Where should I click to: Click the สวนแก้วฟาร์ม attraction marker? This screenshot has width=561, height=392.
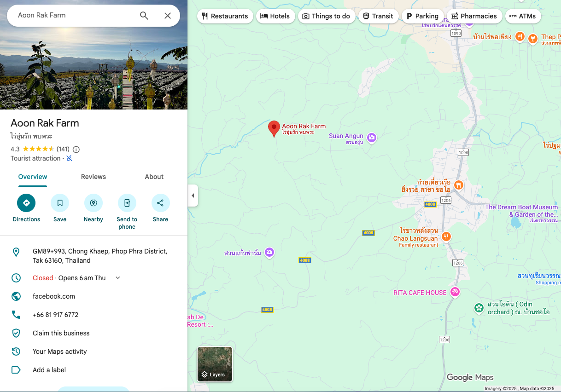(x=269, y=252)
